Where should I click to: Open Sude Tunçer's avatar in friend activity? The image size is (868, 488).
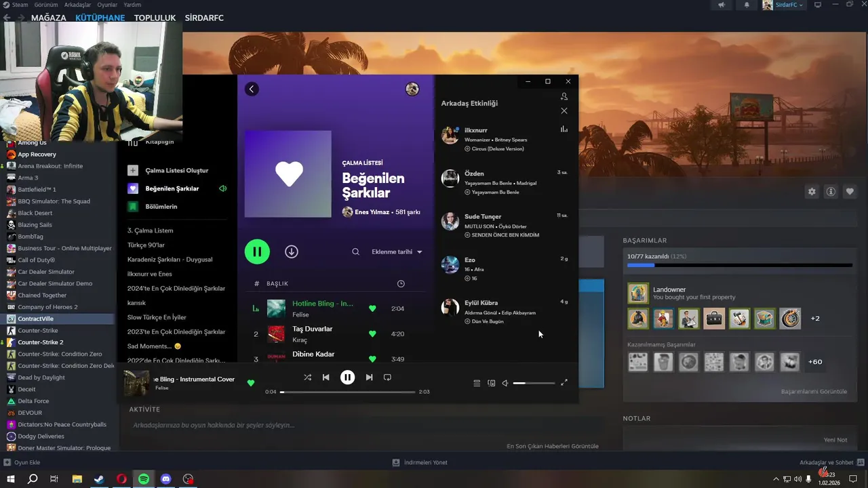tap(450, 221)
